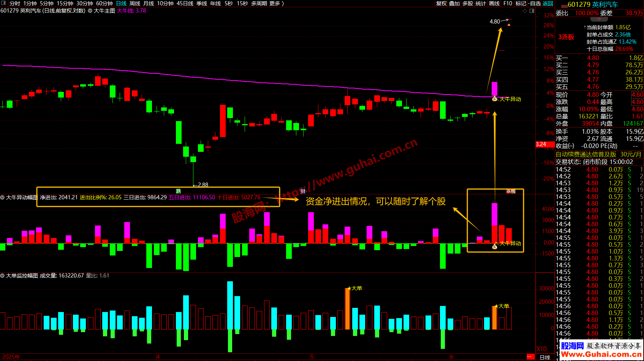This screenshot has height=361, width=644.
Task: Select the 10分钟 period
Action: [x=165, y=3]
